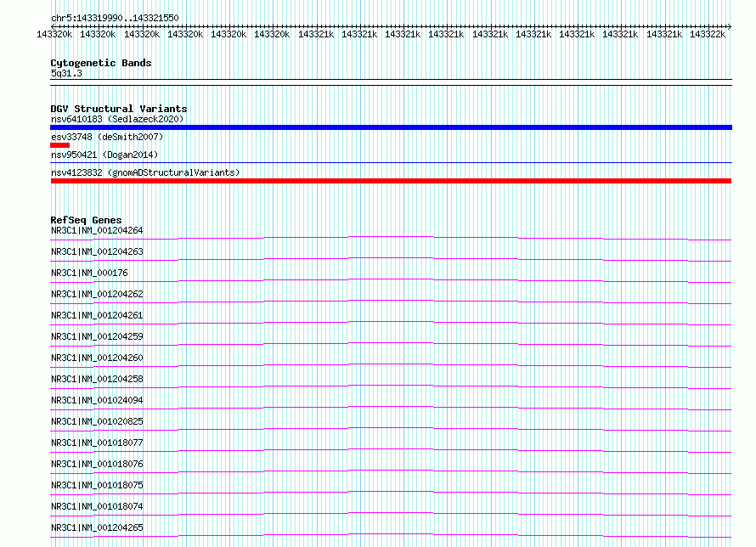Click the NR3C1|NM_001204262 transcript label

coord(97,294)
